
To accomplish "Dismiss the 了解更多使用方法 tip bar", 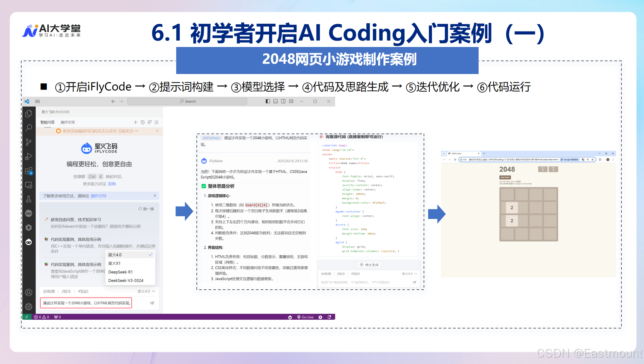I will (155, 196).
